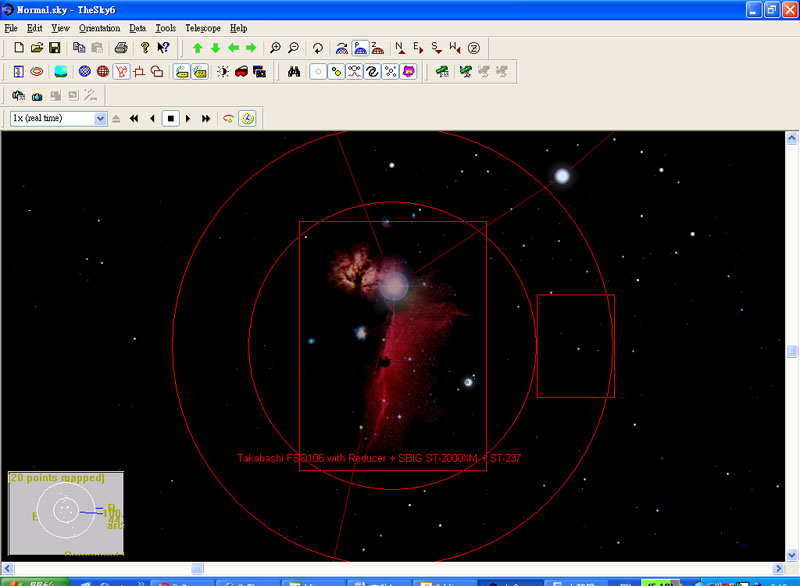The image size is (800, 586).
Task: Click the Zoom In magnifier icon
Action: tap(276, 48)
